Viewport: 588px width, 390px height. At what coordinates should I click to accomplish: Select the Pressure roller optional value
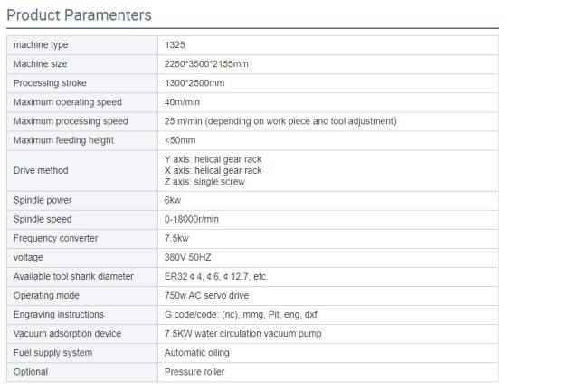(x=194, y=371)
